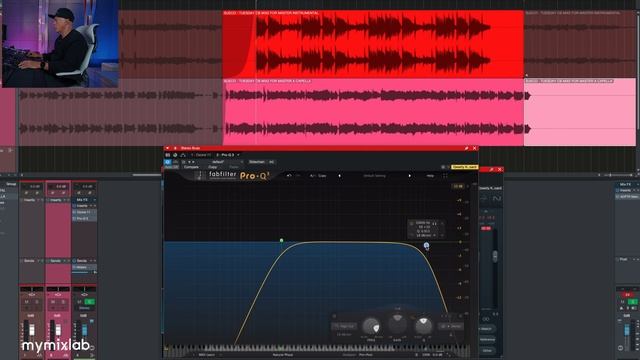This screenshot has width=640, height=360.
Task: Select the Pro-Q 3 insert on the buss channel
Action: 84,218
